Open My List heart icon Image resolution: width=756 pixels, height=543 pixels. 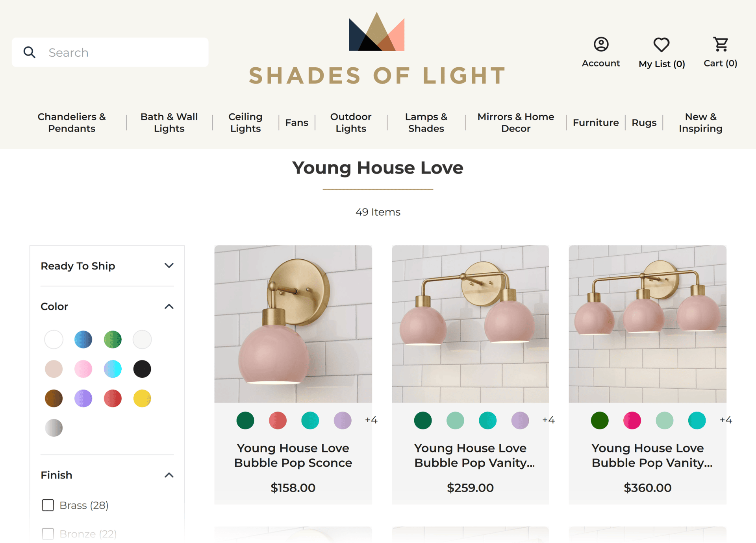(x=661, y=45)
